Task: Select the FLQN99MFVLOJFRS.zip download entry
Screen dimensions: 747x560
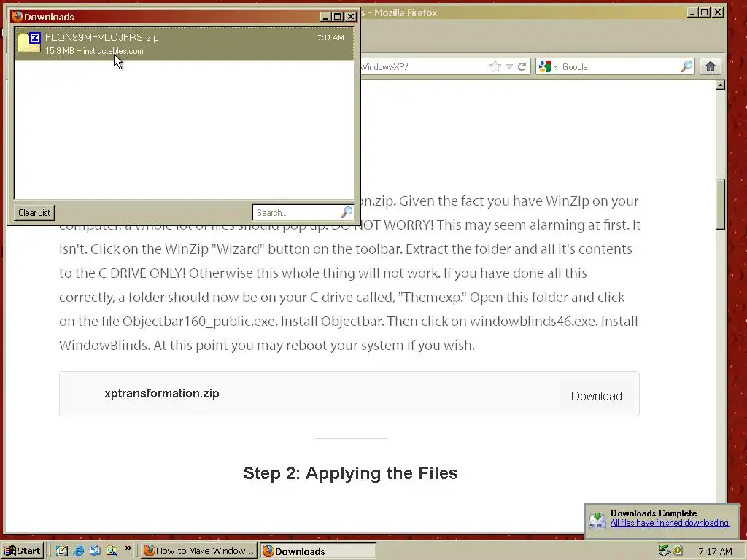Action: tap(184, 43)
